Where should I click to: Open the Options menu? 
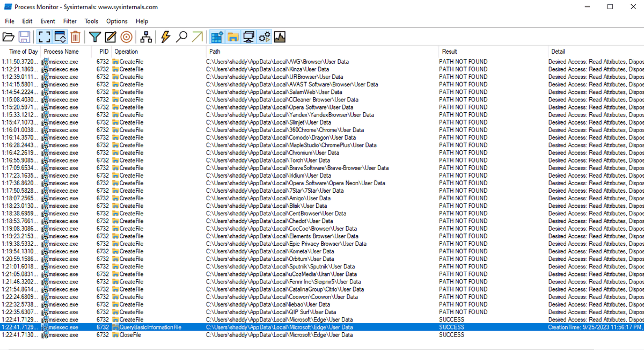click(117, 21)
